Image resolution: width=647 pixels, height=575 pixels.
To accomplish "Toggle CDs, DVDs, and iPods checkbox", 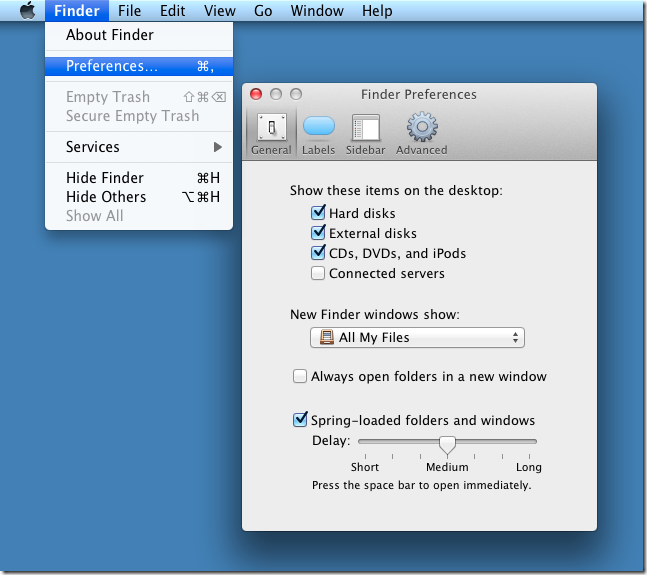I will coord(318,253).
